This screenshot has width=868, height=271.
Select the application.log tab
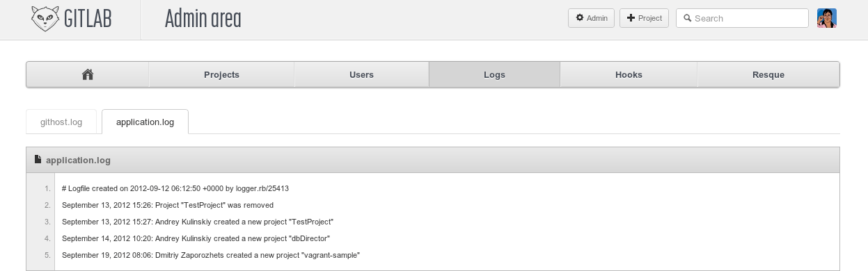point(145,122)
